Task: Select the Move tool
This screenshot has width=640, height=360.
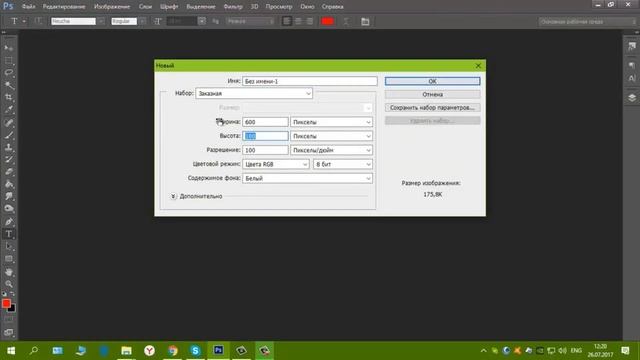Action: click(x=9, y=48)
